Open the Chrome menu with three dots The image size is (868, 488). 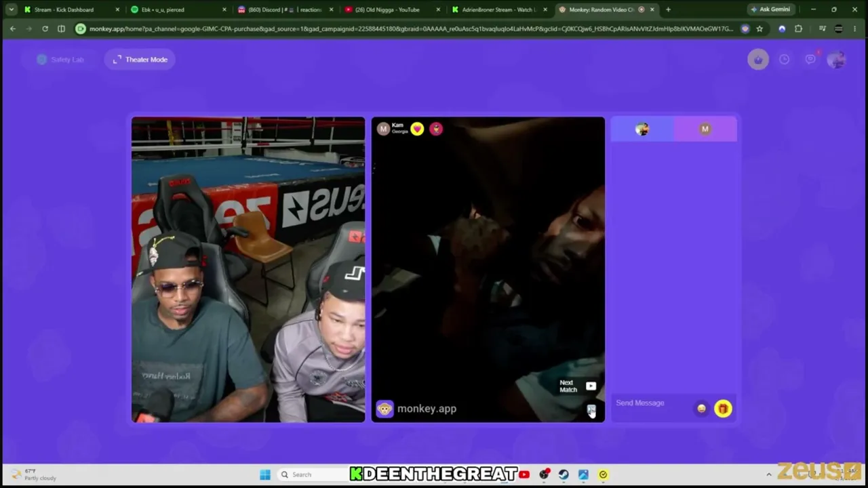click(x=855, y=28)
